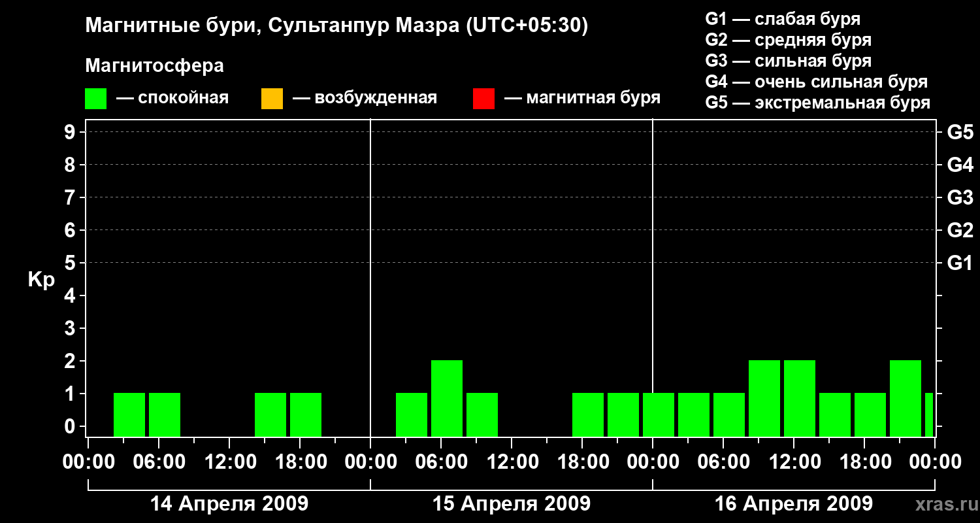980x523 pixels.
Task: Click the "G1 — слабая буря" legend line
Action: coord(783,19)
